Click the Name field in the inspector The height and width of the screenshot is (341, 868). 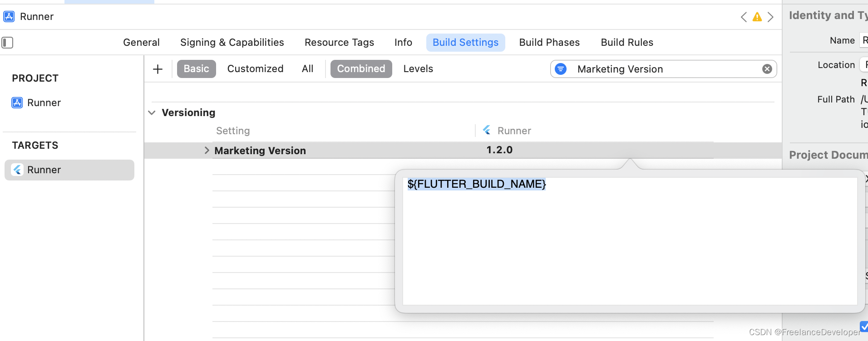tap(863, 40)
